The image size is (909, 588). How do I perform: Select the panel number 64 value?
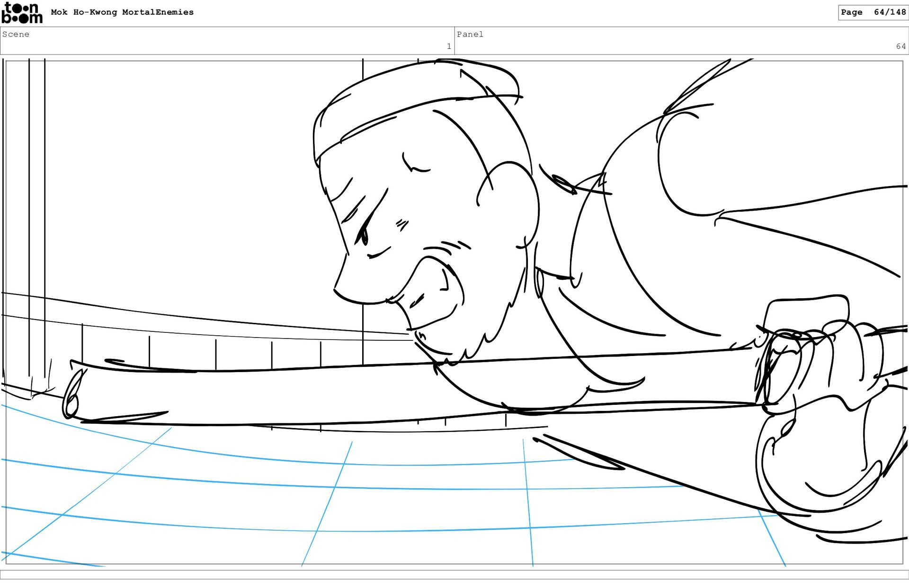coord(900,46)
